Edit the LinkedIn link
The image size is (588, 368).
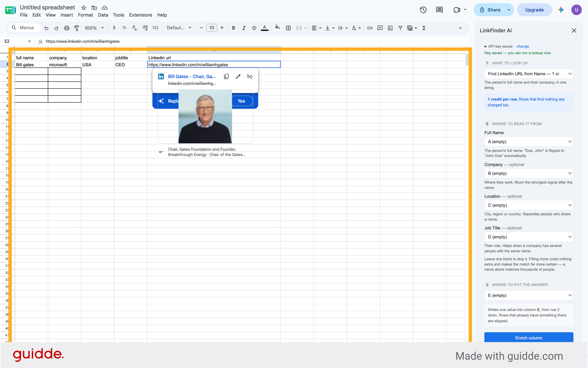point(238,76)
